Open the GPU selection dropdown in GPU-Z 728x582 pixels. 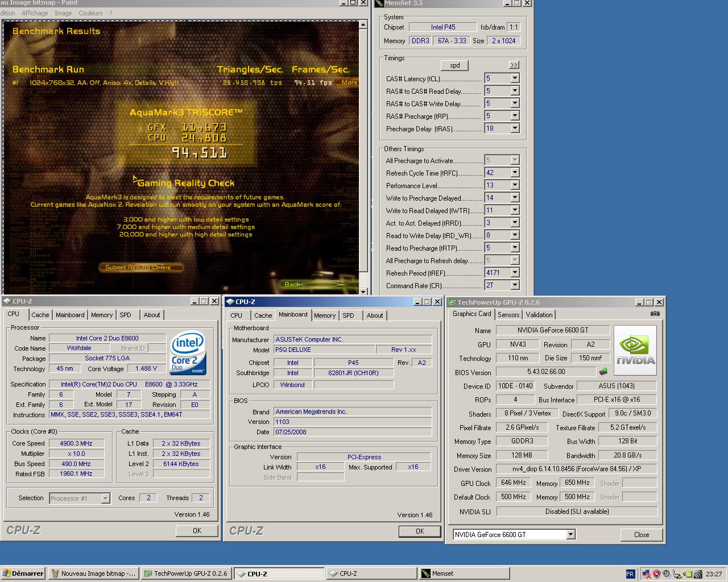click(570, 534)
